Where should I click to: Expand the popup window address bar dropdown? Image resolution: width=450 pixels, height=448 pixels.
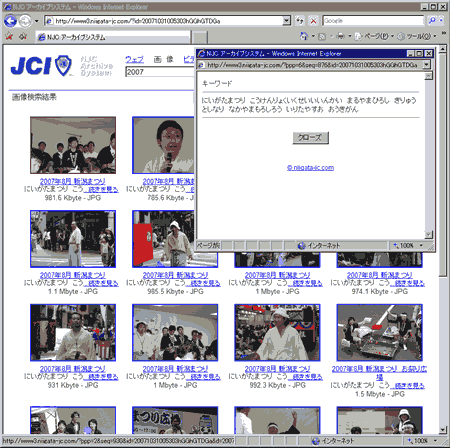[x=426, y=65]
